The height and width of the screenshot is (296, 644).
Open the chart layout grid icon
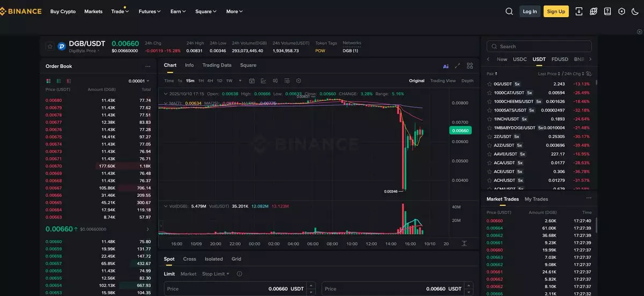coord(470,66)
